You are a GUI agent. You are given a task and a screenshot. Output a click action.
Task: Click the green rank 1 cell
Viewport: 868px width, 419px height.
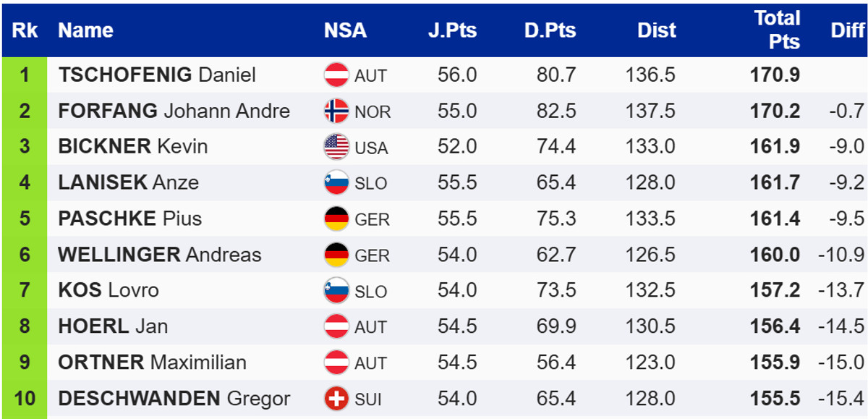tap(25, 75)
